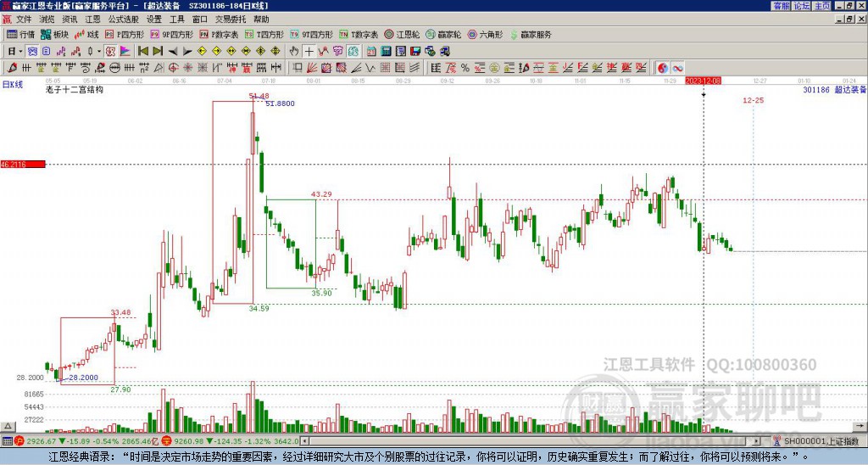Viewport: 868px width, 465px height.
Task: Toggle the crosshair cursor tool
Action: [309, 52]
